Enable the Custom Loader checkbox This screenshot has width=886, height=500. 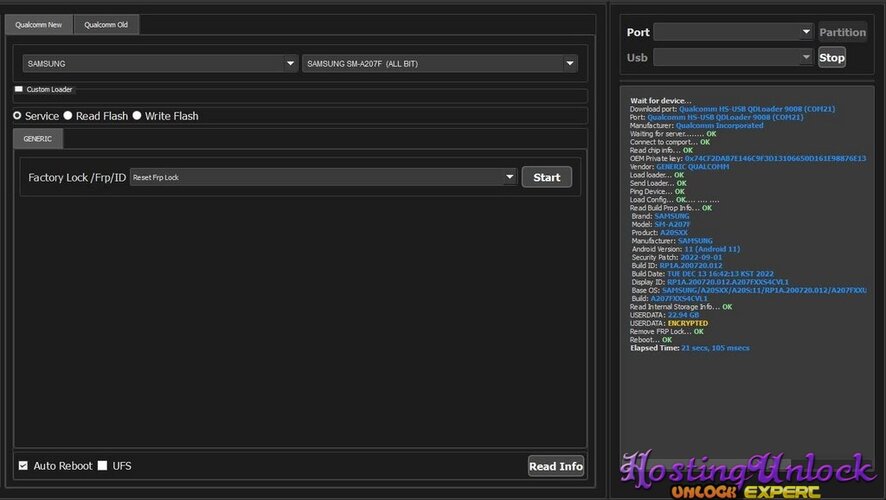(x=19, y=89)
